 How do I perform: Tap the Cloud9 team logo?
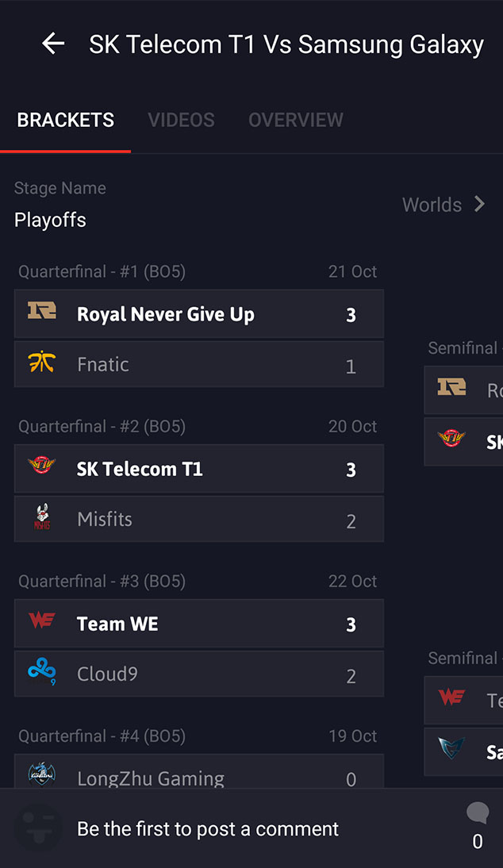pyautogui.click(x=42, y=672)
